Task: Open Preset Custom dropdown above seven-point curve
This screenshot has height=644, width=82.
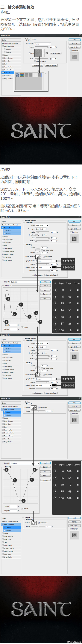Action: pyautogui.click(x=25, y=282)
